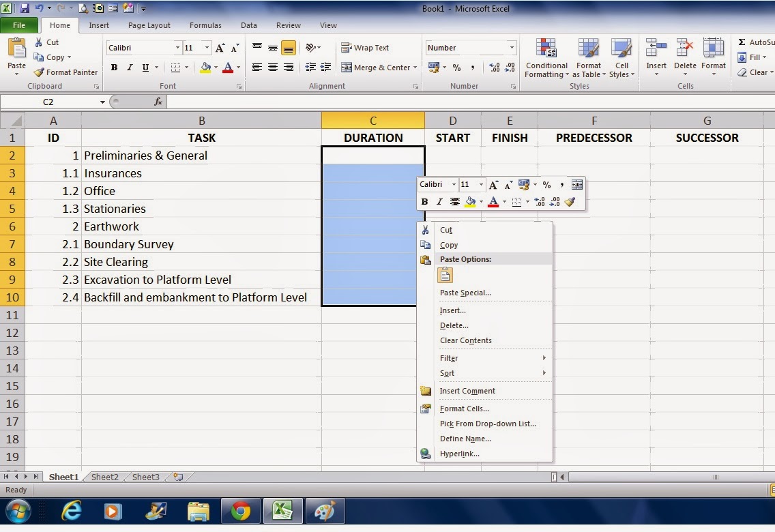Click the Paste clipboard icon in ribbon
Screen dimensions: 775x532
[x=17, y=49]
